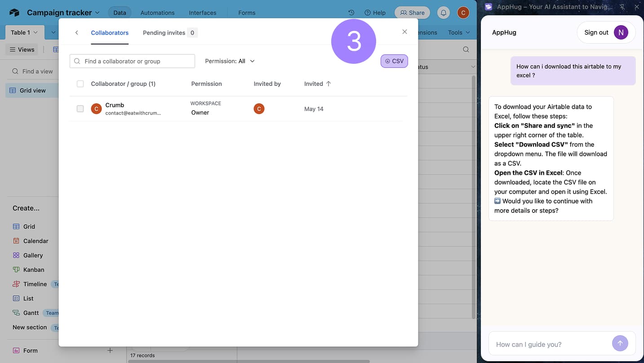Open the Permission: All filter dropdown
This screenshot has width=644, height=363.
230,61
